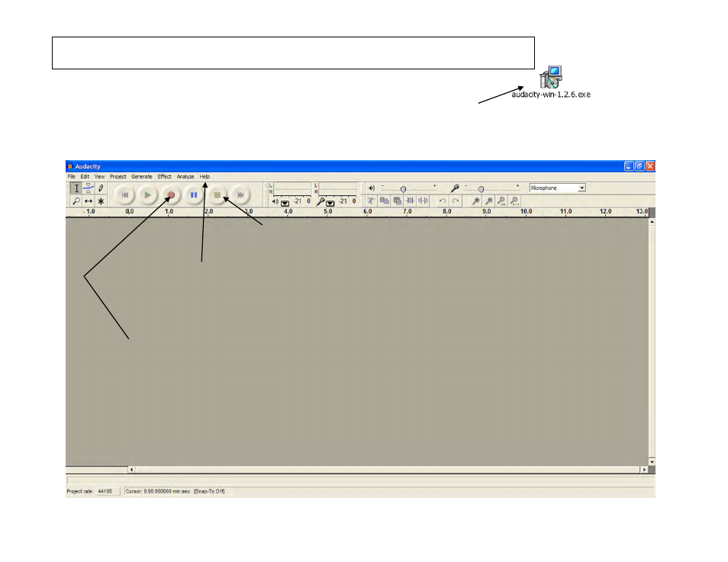Select the Time Shift tool
The width and height of the screenshot is (728, 562).
pyautogui.click(x=89, y=201)
